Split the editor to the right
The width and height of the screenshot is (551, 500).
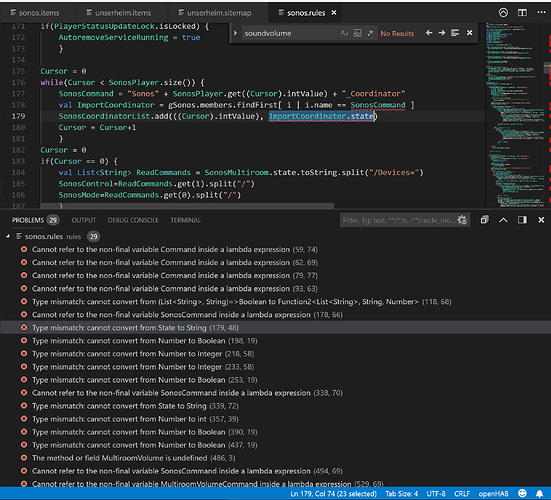[522, 13]
